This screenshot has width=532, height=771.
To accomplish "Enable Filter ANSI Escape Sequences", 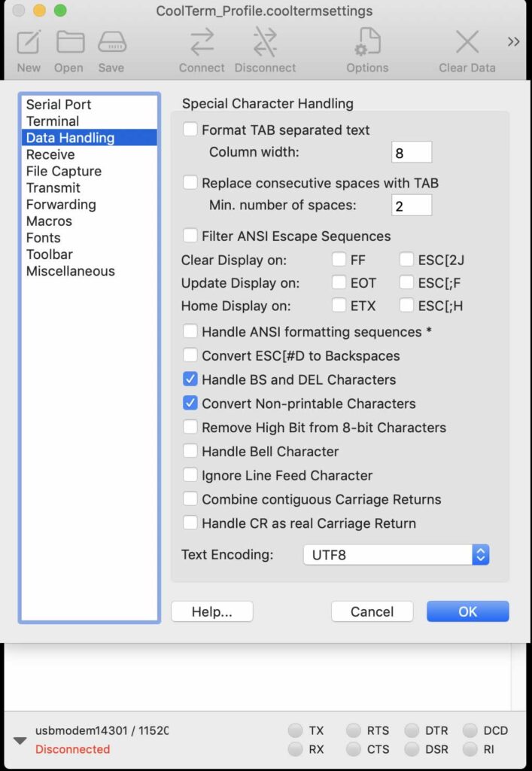I will tap(190, 236).
